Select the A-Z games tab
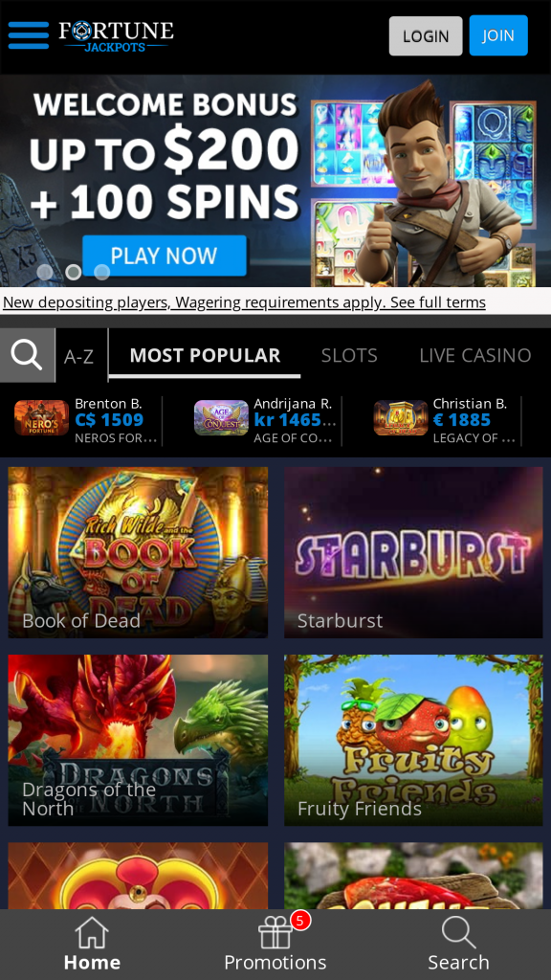Image resolution: width=551 pixels, height=980 pixels. pyautogui.click(x=79, y=356)
